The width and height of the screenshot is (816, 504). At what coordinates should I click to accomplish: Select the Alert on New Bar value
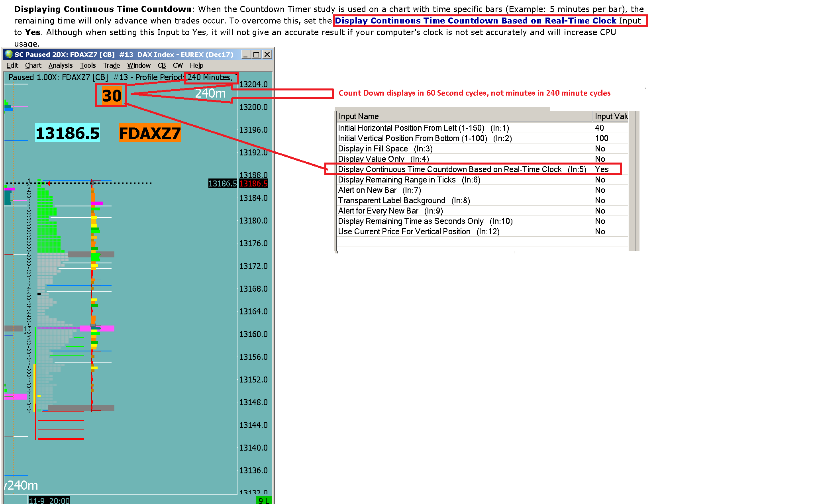coord(600,190)
